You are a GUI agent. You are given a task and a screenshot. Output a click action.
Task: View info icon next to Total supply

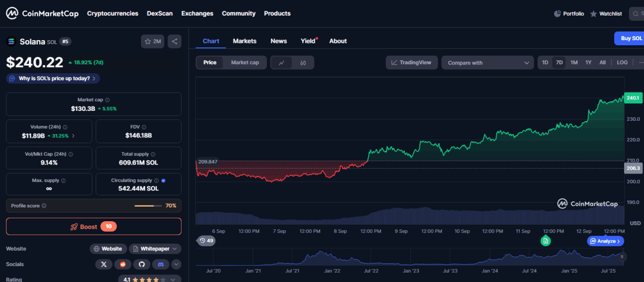click(153, 154)
